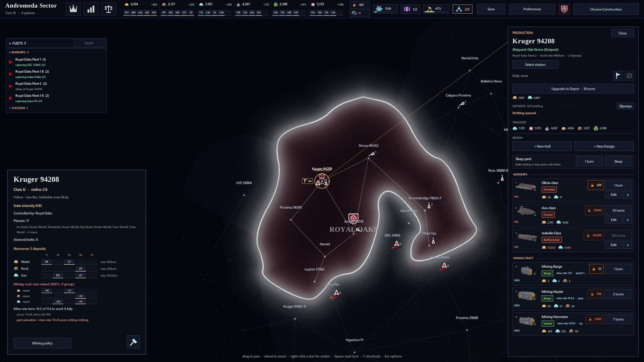
Task: Open Mining policy
Action: [x=42, y=343]
